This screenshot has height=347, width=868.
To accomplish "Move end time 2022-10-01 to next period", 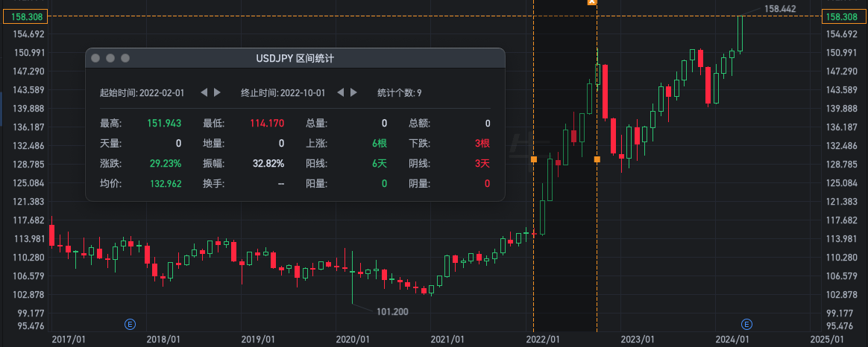I will [353, 92].
